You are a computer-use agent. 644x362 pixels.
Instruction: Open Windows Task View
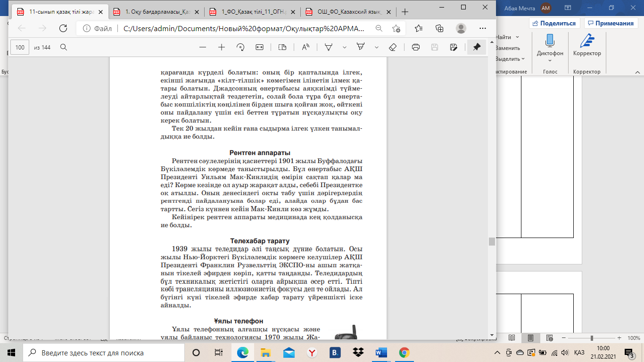pyautogui.click(x=219, y=353)
